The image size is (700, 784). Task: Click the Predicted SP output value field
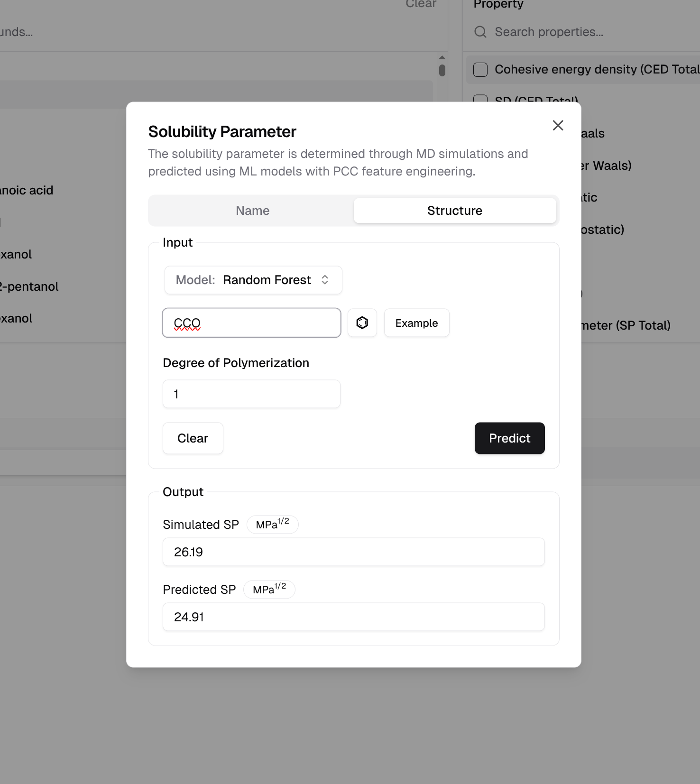tap(353, 617)
